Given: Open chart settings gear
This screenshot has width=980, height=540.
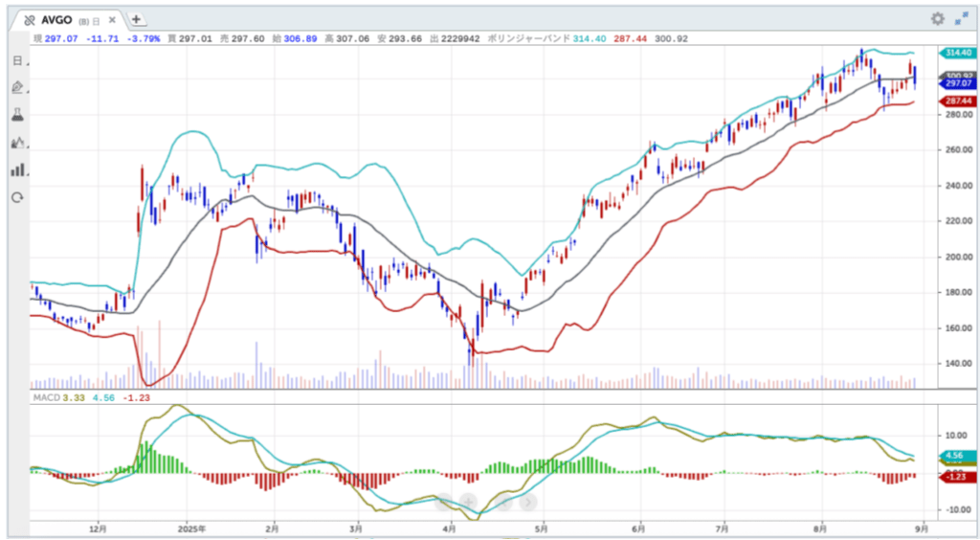Looking at the screenshot, I should tap(937, 19).
